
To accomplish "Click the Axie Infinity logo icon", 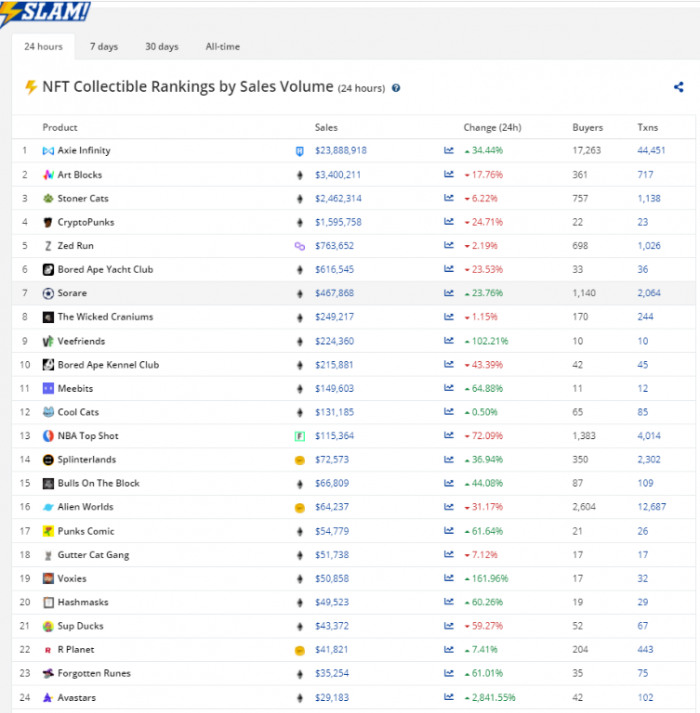I will coord(48,151).
